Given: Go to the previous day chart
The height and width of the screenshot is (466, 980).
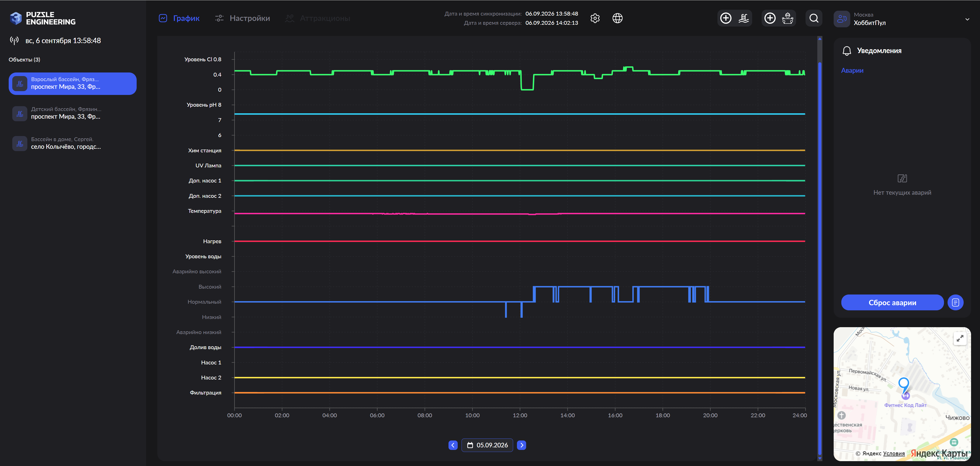Looking at the screenshot, I should click(x=453, y=445).
